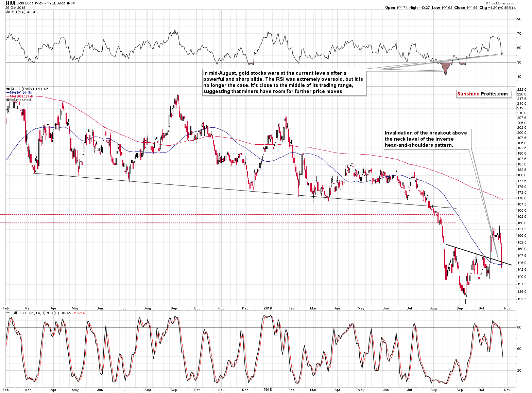Screen dimensions: 532x393
Task: Click the 160.0 price axis label
Action: point(522,223)
